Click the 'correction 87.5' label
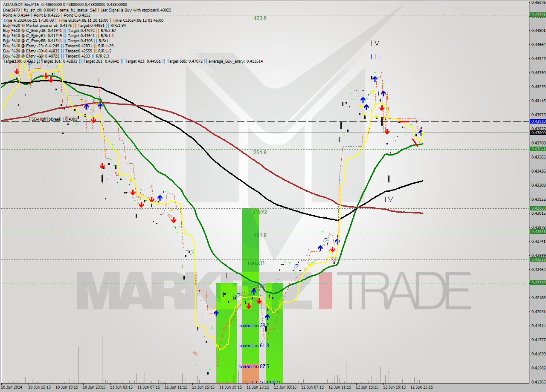546x392 pixels. [254, 366]
